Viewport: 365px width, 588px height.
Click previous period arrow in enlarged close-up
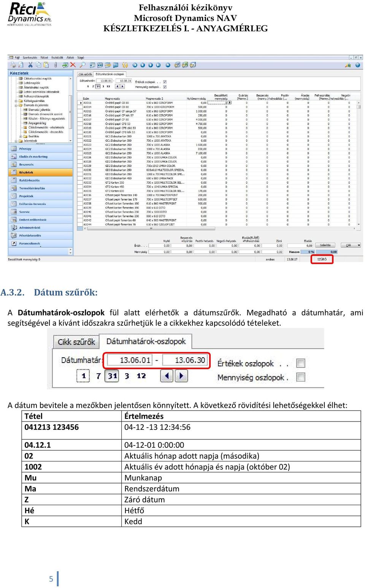[x=167, y=376]
